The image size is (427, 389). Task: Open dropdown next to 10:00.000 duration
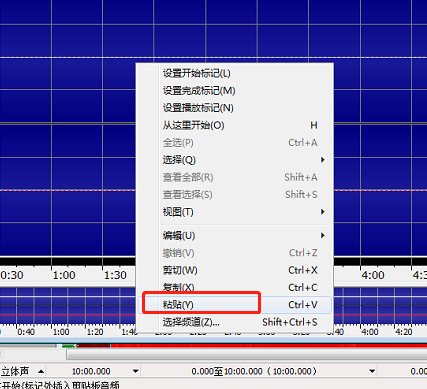[x=135, y=371]
